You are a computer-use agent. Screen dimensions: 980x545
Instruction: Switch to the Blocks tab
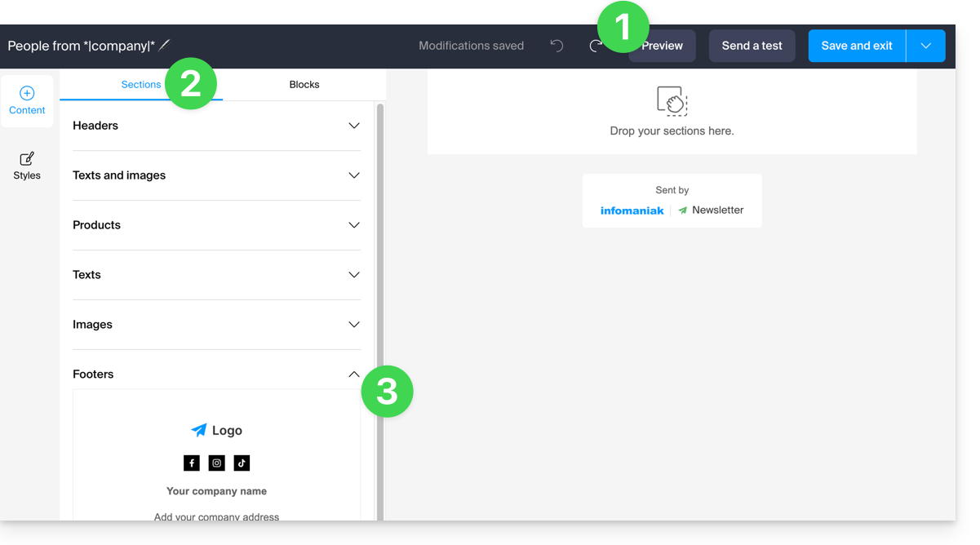[304, 85]
